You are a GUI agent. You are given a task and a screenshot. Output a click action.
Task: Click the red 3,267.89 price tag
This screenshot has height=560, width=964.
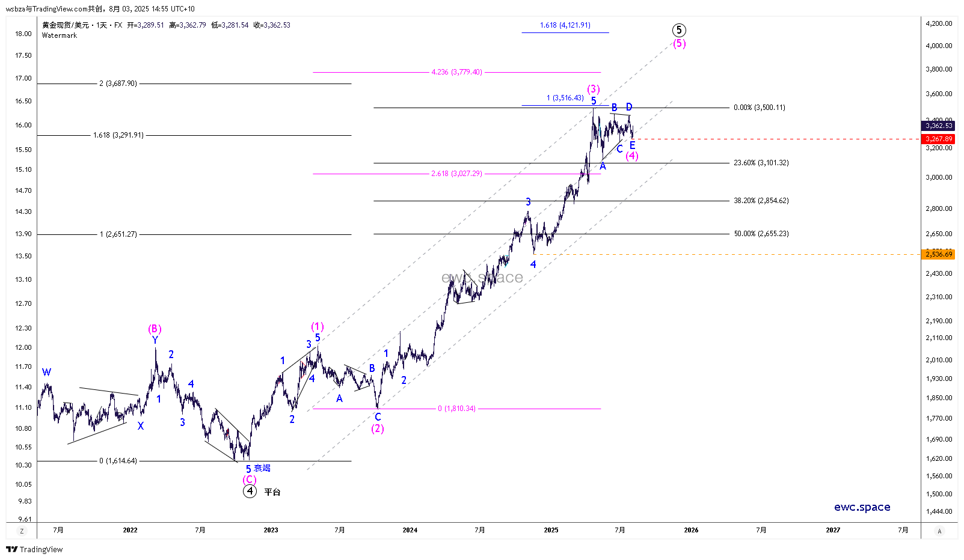click(x=938, y=139)
